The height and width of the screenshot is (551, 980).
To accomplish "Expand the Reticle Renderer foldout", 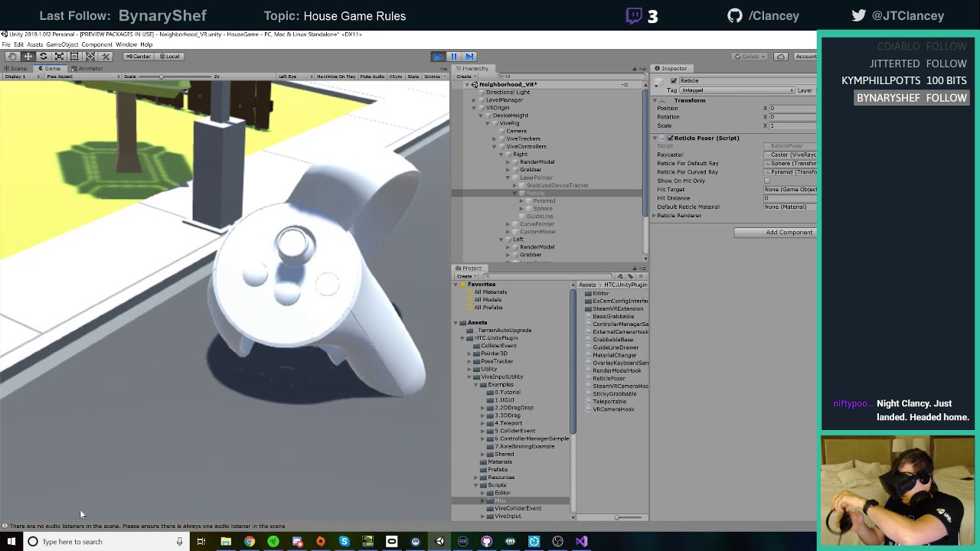I will pyautogui.click(x=655, y=216).
